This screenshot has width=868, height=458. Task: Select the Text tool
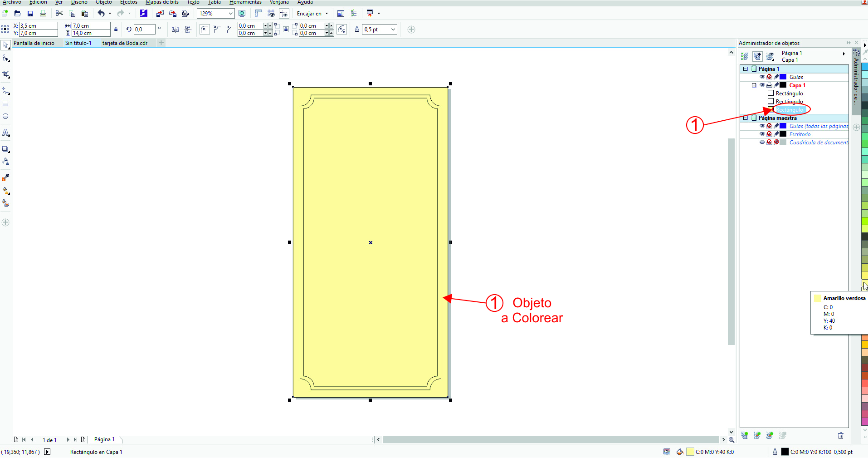coord(5,133)
